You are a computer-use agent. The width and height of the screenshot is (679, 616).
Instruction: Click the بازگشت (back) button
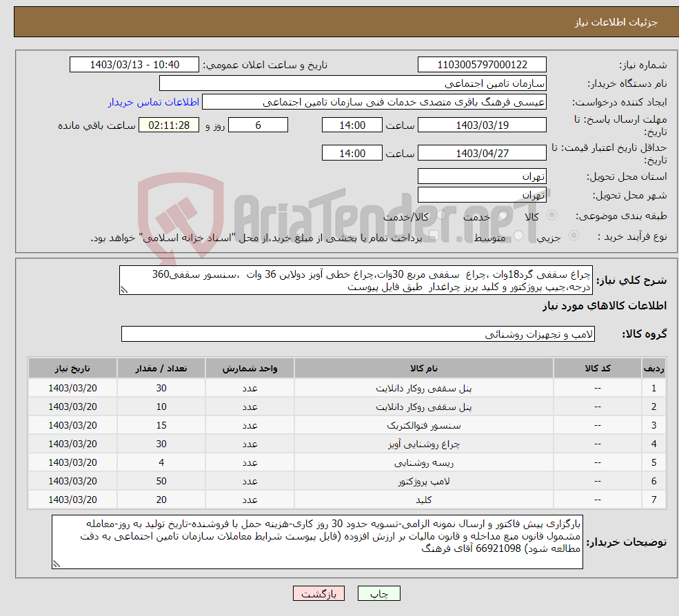pos(318,593)
